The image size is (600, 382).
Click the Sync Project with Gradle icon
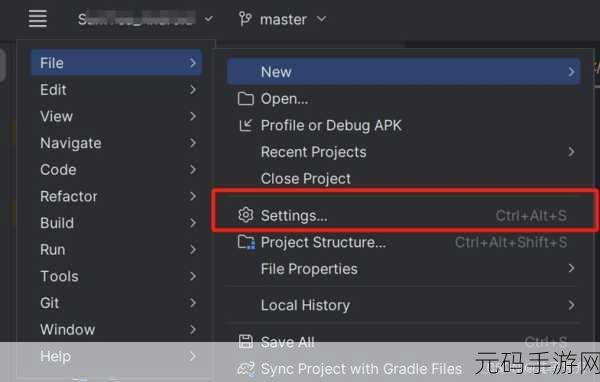(x=245, y=369)
